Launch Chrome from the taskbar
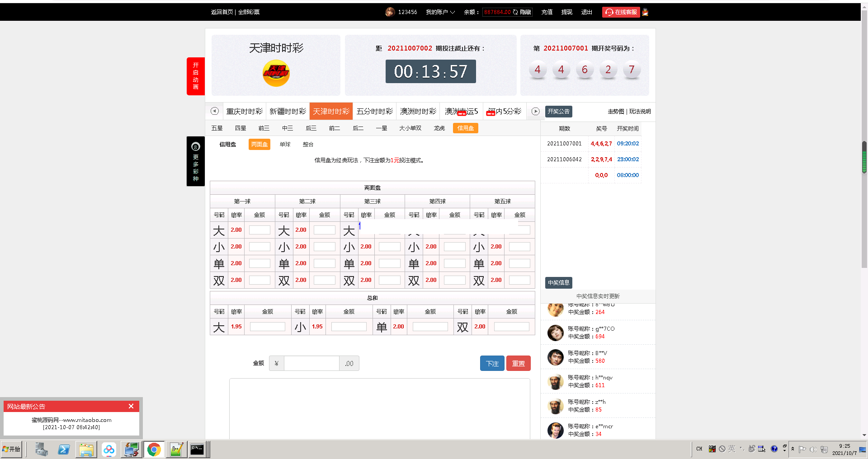The height and width of the screenshot is (459, 868). 154,449
